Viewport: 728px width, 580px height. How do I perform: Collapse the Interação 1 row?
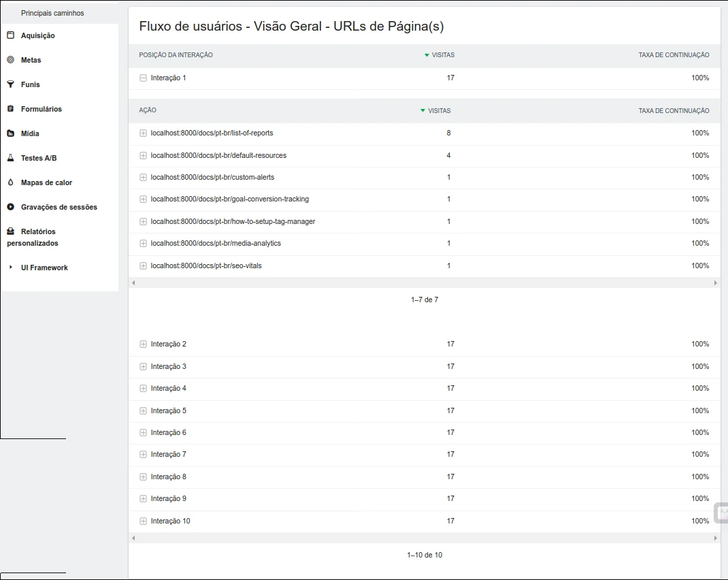coord(143,78)
